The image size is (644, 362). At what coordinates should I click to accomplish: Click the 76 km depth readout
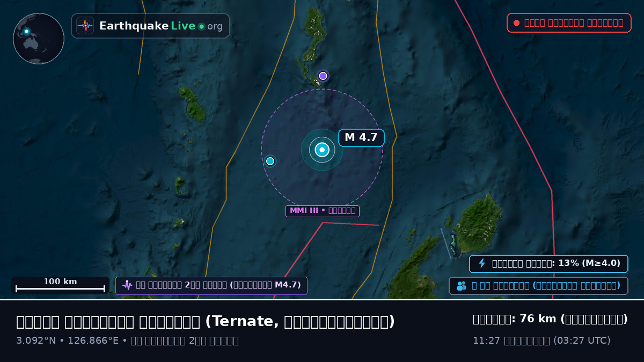click(550, 319)
